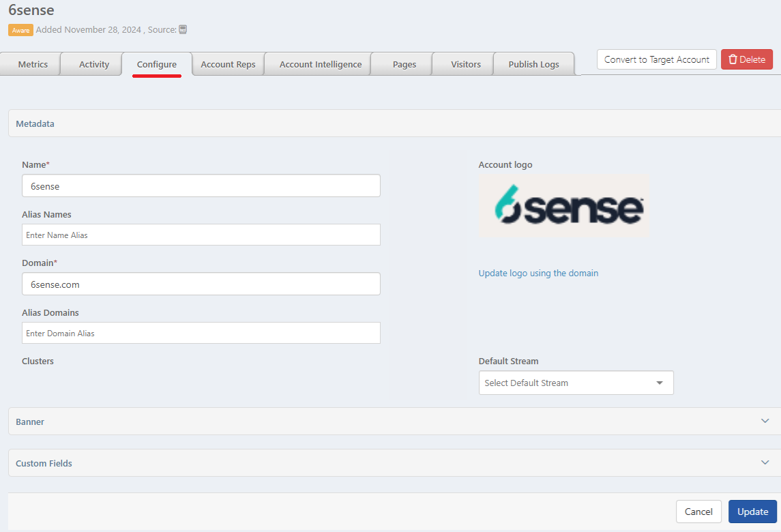Click the Alias Domains input field
The image size is (781, 532).
coord(201,333)
